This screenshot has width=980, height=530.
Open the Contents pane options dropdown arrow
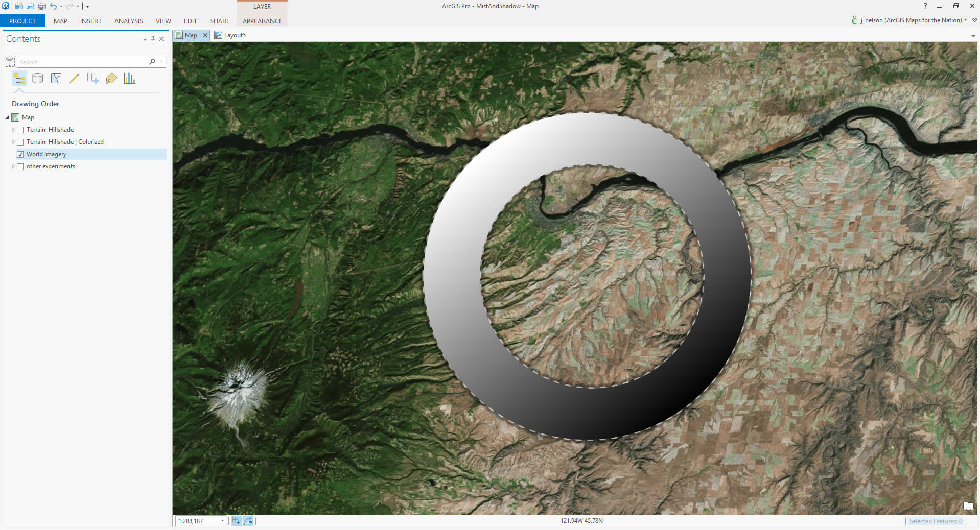pyautogui.click(x=145, y=39)
